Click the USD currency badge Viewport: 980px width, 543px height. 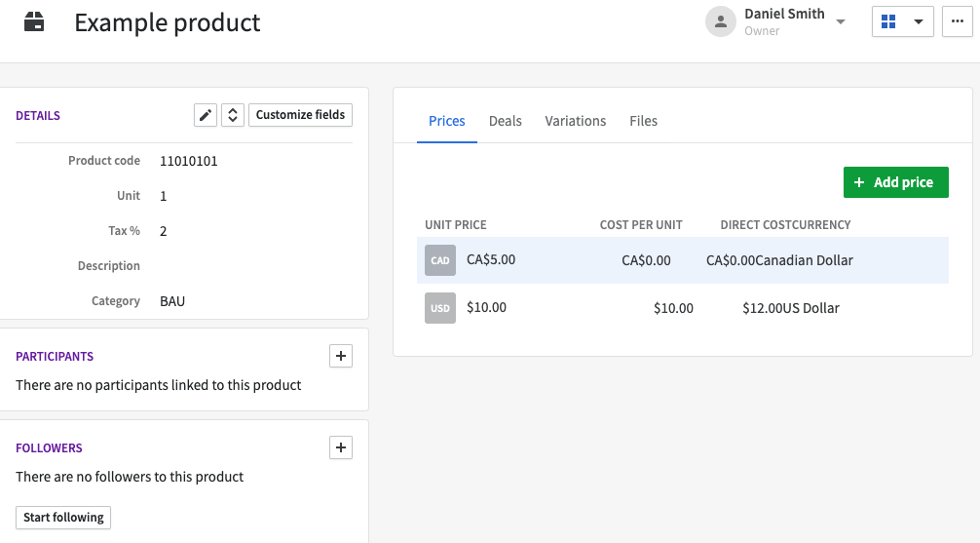tap(440, 308)
